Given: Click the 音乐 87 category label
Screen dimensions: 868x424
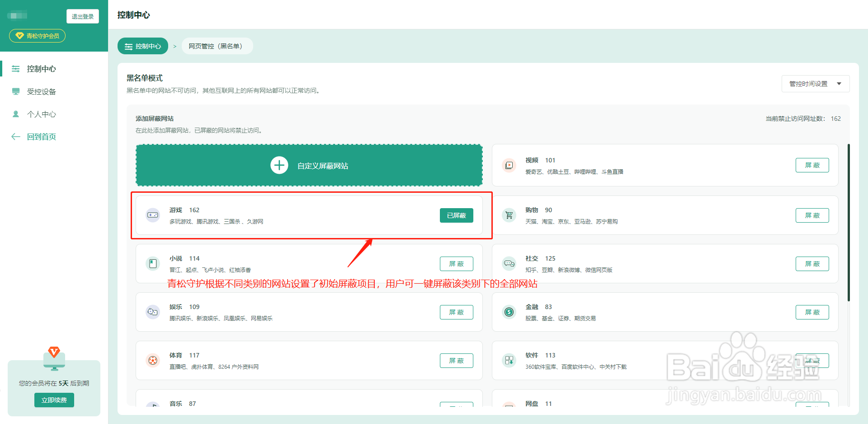Looking at the screenshot, I should pyautogui.click(x=183, y=403).
